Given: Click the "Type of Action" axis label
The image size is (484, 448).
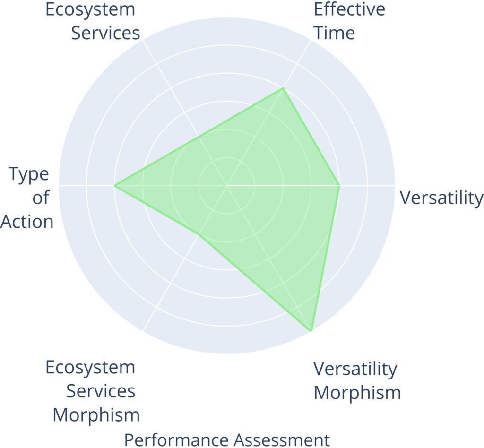Looking at the screenshot, I should tap(27, 198).
